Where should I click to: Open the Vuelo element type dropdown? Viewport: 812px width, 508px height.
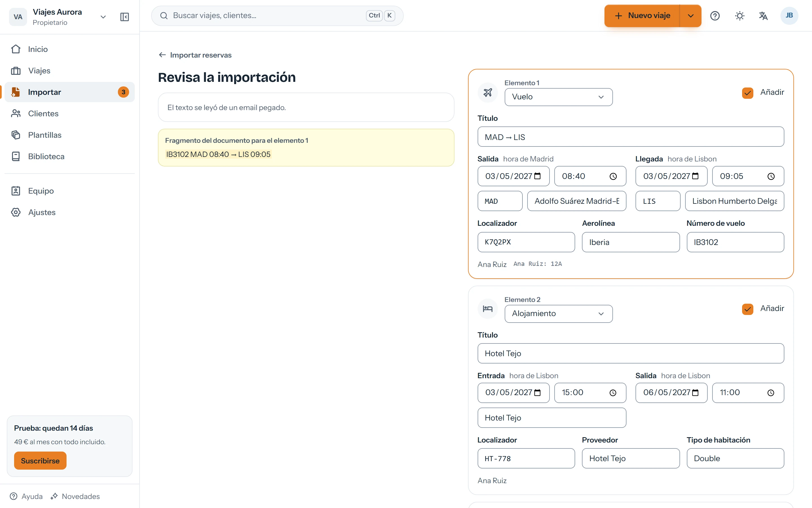pyautogui.click(x=558, y=97)
